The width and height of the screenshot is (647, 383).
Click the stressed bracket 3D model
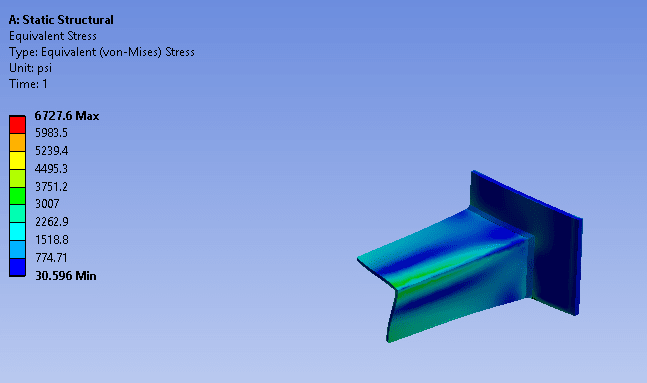470,256
